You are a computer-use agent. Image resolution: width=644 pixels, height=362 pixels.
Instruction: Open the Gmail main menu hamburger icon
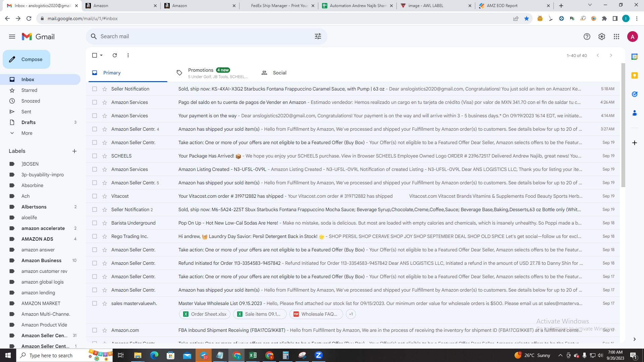coord(12,37)
